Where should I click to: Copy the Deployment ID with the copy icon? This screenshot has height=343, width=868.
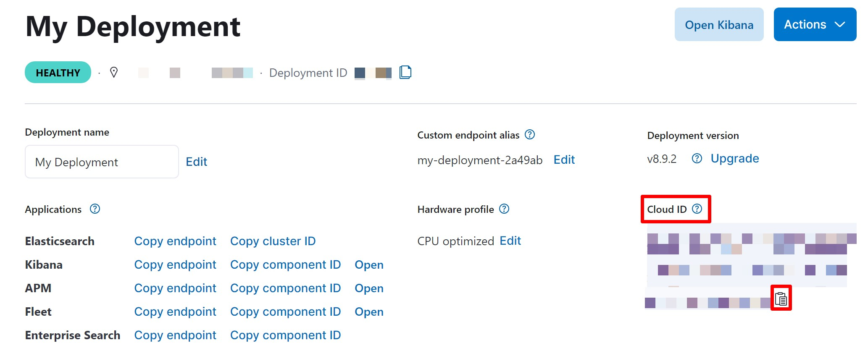405,72
